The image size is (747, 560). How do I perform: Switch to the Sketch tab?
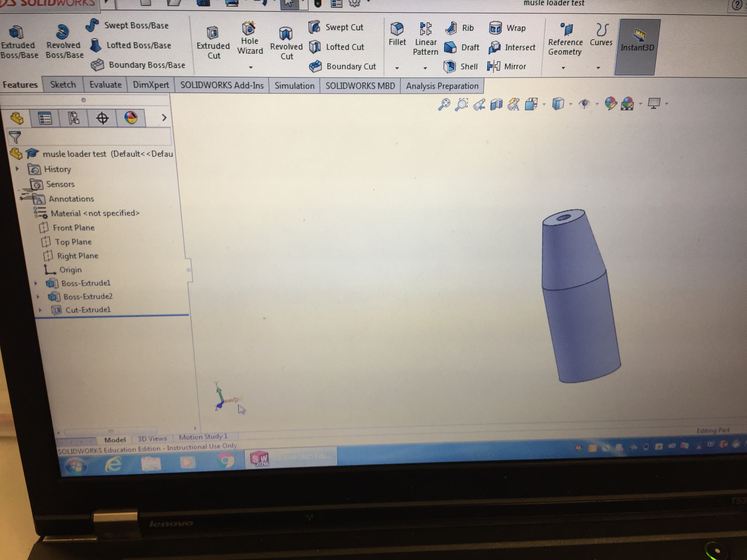tap(63, 84)
